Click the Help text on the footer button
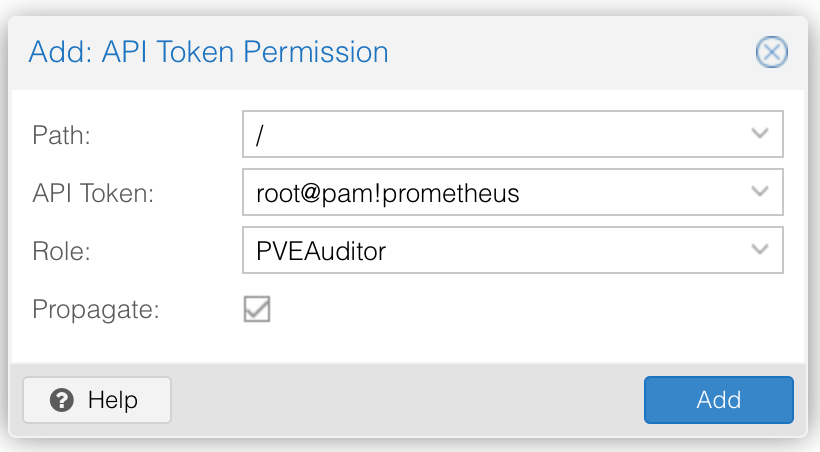The image size is (820, 452). pos(113,400)
